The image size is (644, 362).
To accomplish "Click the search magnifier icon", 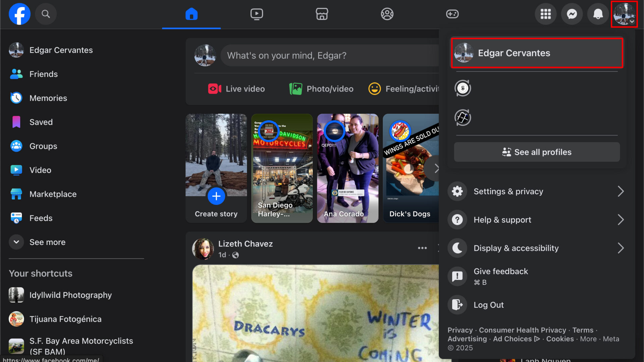I will click(46, 14).
